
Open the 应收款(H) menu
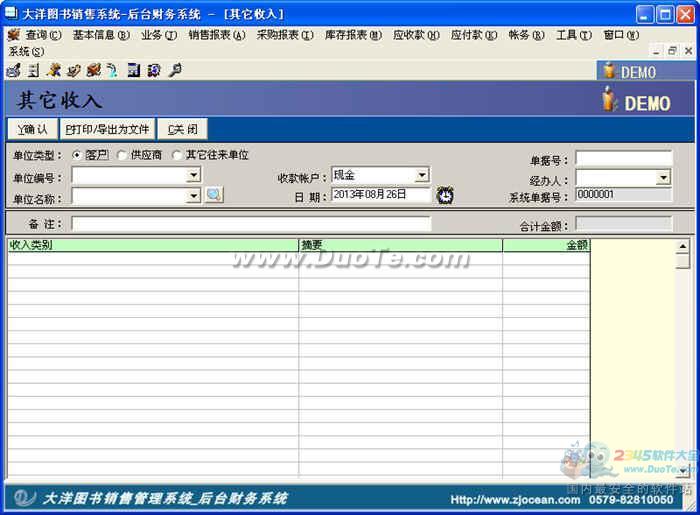click(x=416, y=35)
